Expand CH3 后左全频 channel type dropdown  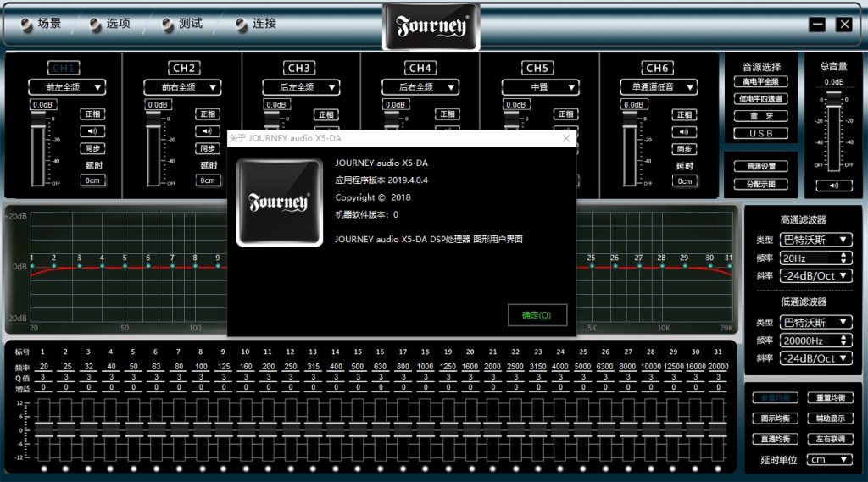coord(301,87)
